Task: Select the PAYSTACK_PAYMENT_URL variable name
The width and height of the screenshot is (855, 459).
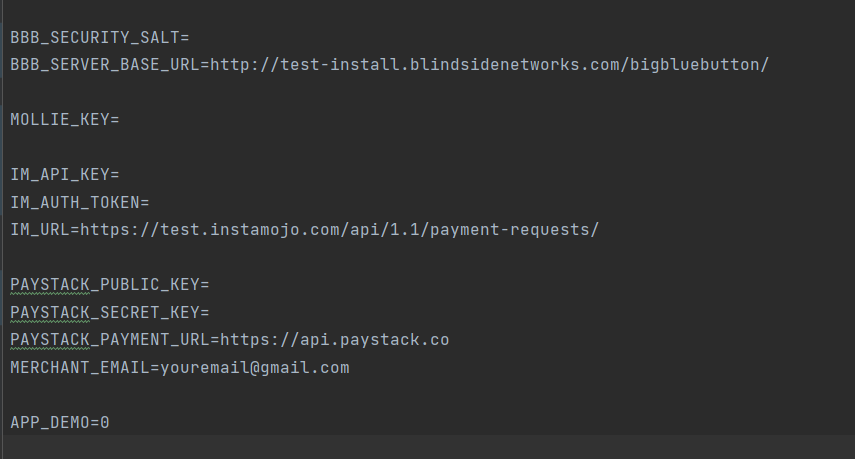Action: click(110, 340)
